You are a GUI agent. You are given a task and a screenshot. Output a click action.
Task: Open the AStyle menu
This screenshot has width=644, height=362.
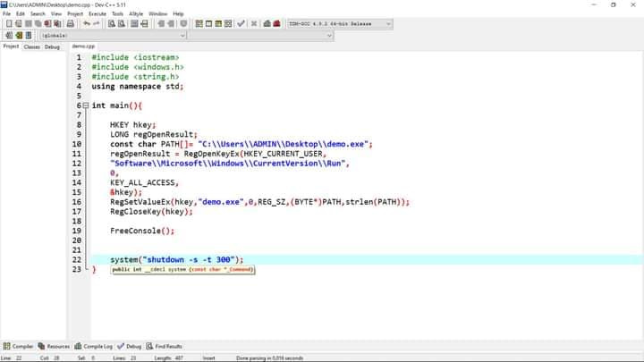(136, 14)
